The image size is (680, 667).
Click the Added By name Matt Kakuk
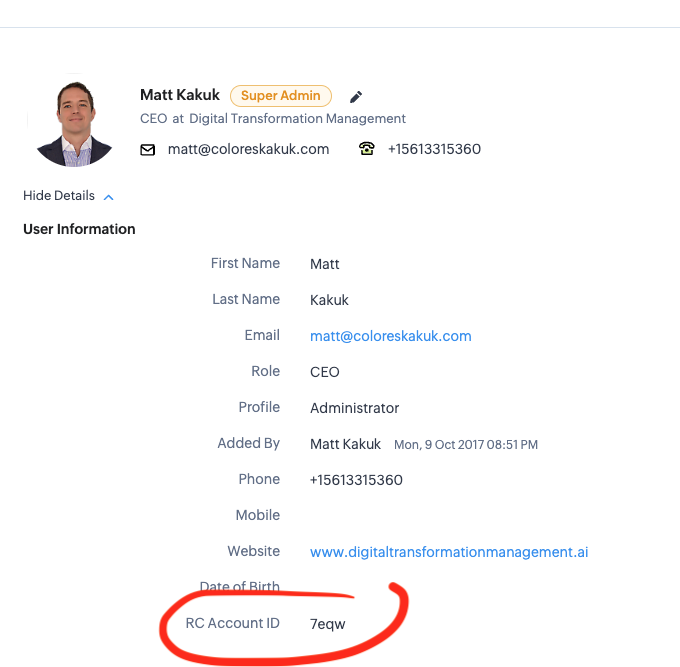tap(345, 444)
